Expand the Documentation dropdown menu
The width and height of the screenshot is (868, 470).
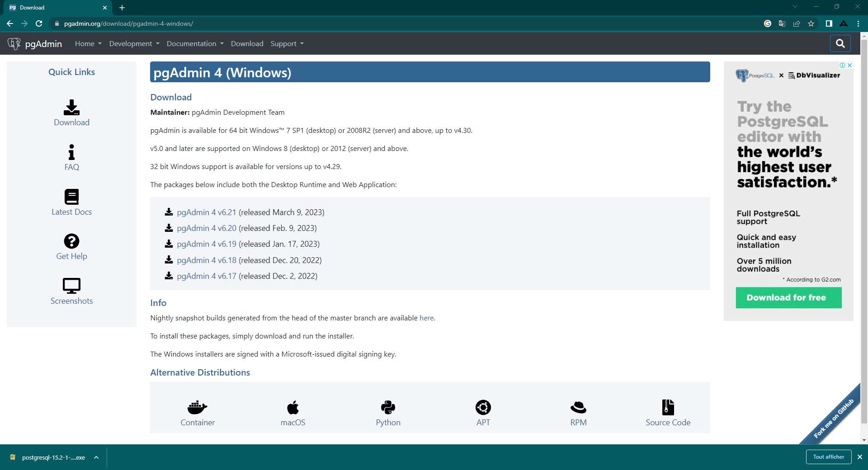click(x=195, y=43)
